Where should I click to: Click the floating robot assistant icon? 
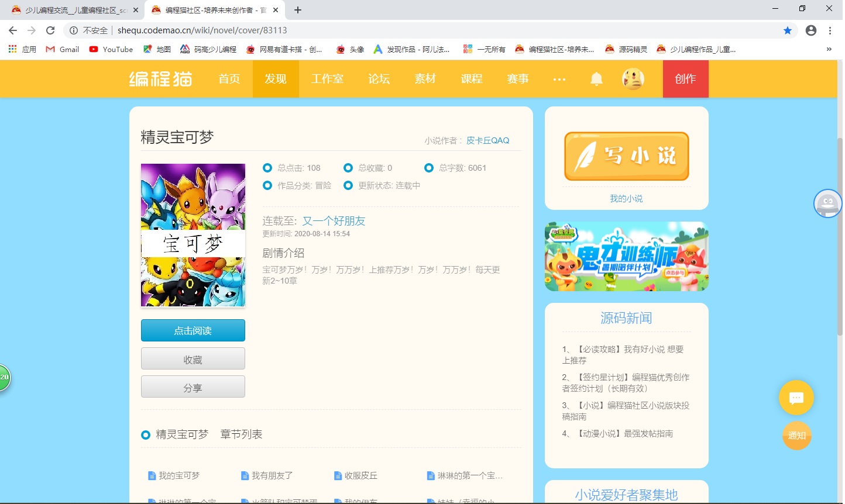(827, 203)
